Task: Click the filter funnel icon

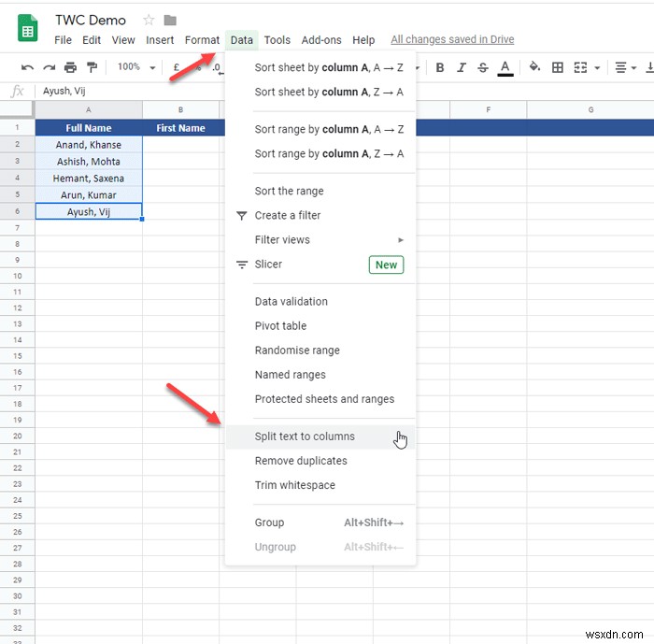Action: (x=241, y=215)
